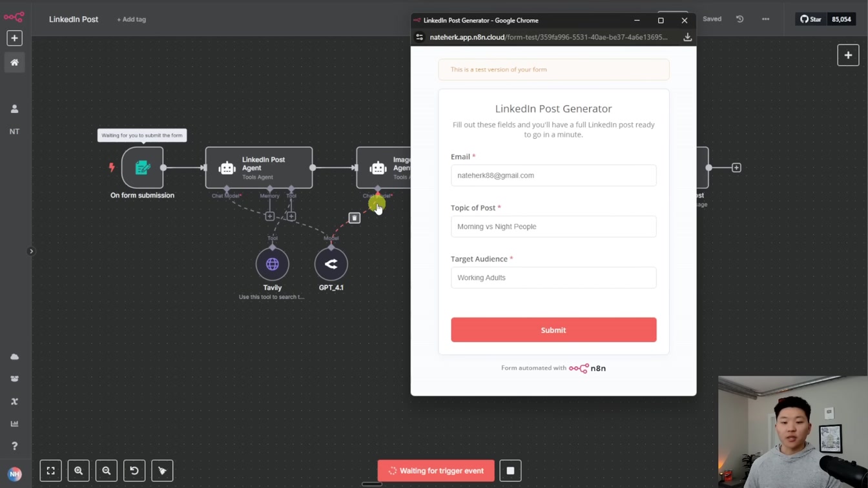Open the insights chart icon in sidebar
The image size is (868, 488).
pyautogui.click(x=14, y=423)
